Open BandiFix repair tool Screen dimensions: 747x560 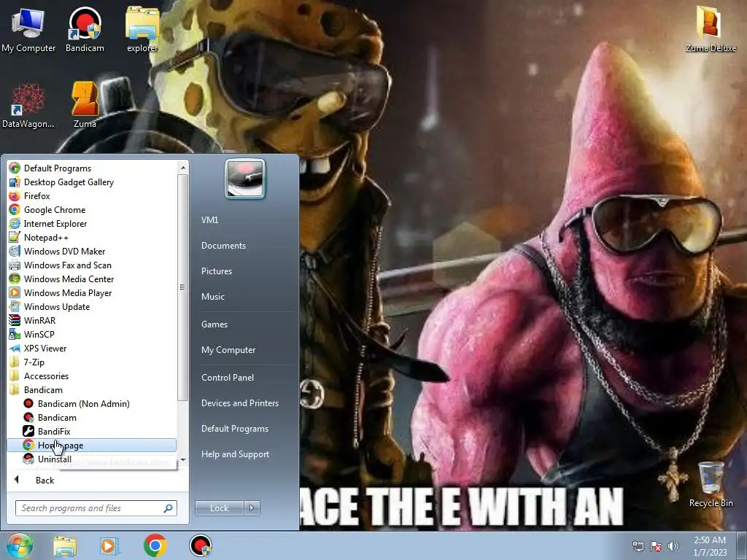pyautogui.click(x=92, y=431)
